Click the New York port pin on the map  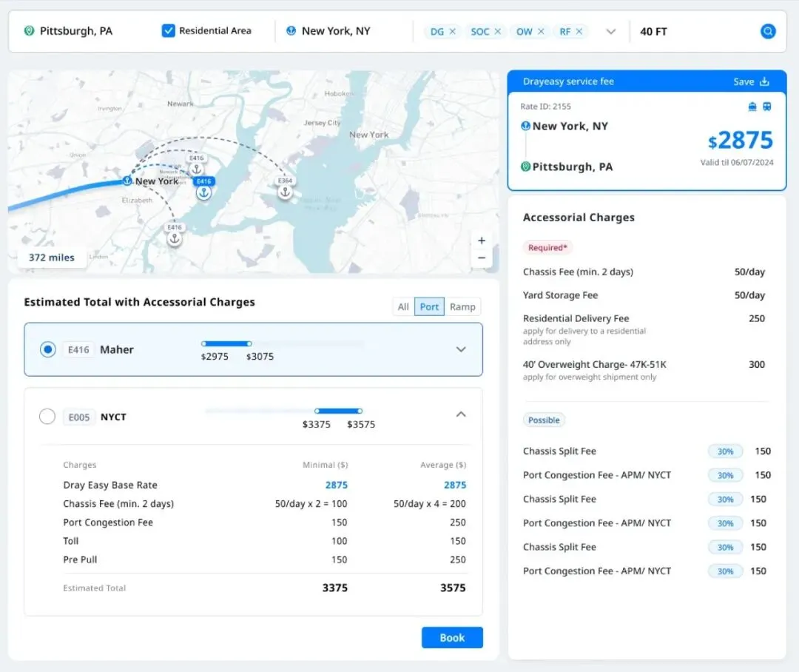pyautogui.click(x=127, y=181)
